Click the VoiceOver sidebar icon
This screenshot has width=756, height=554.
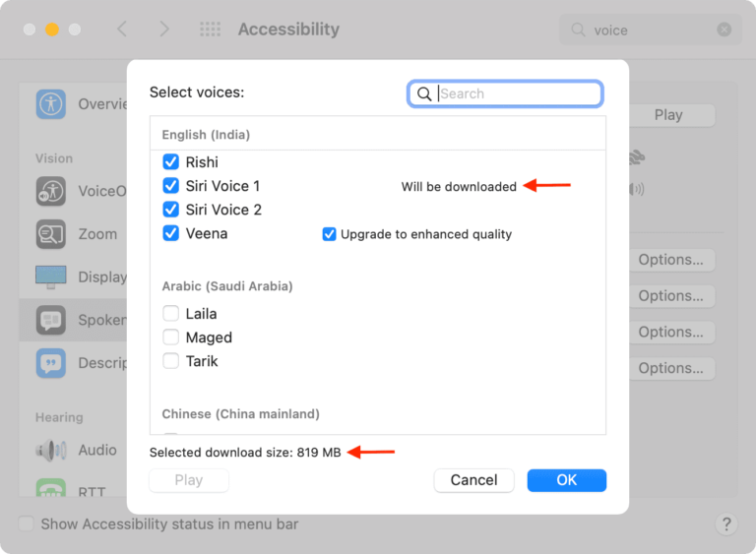[51, 191]
